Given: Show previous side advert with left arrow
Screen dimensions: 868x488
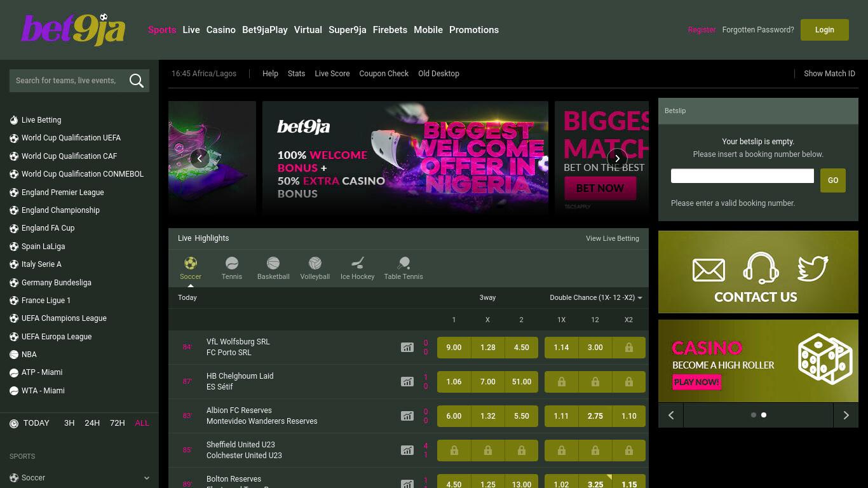Looking at the screenshot, I should click(x=671, y=415).
